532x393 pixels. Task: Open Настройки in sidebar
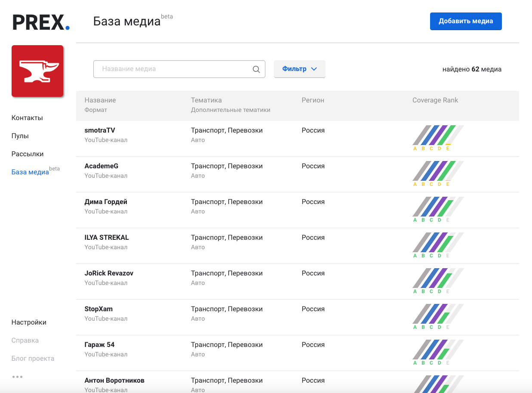pos(29,322)
